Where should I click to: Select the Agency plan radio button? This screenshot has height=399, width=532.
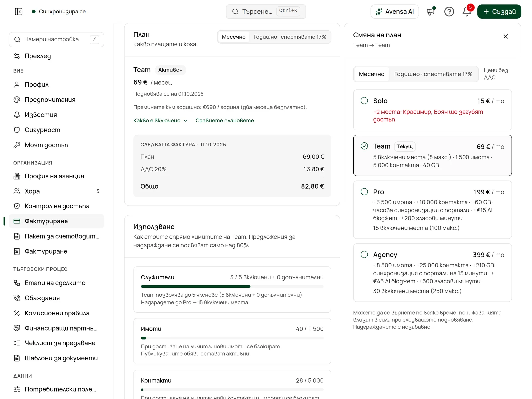pos(364,255)
